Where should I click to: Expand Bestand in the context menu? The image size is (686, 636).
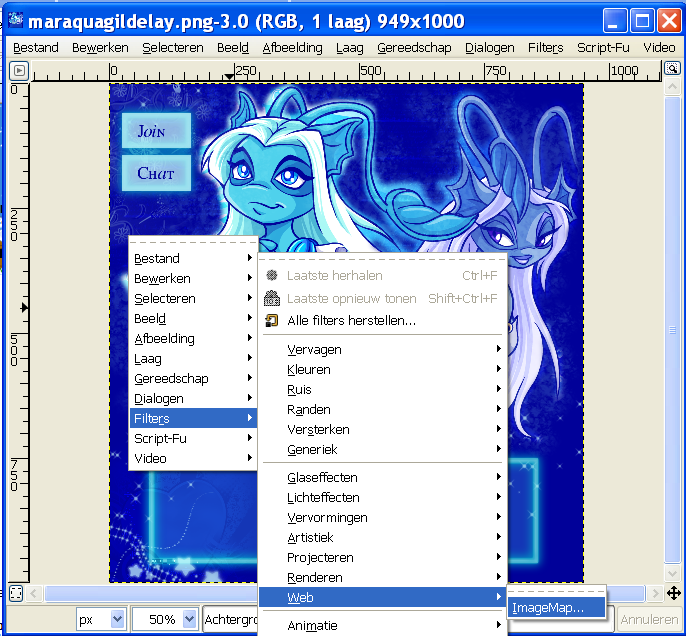tap(193, 259)
